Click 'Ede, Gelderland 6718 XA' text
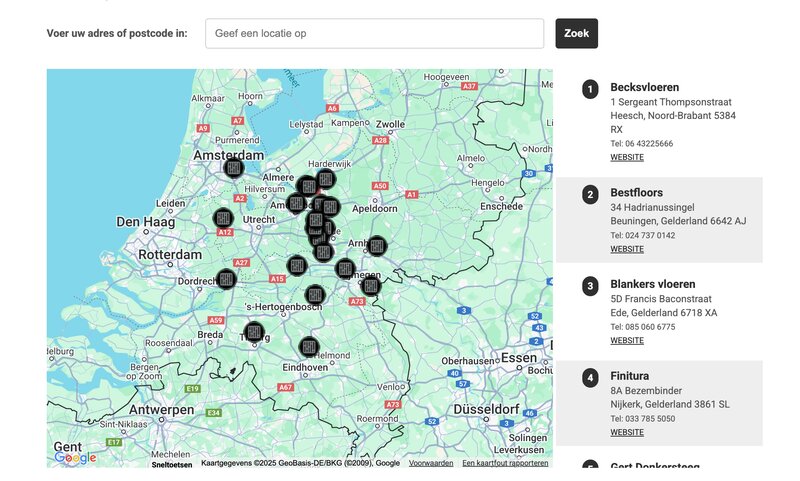The image size is (800, 481). coord(664,313)
